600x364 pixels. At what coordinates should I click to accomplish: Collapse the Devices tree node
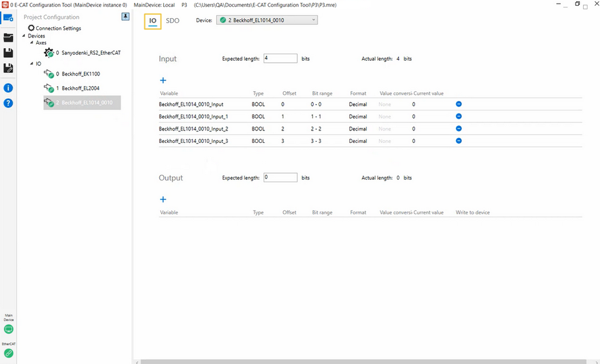coord(24,36)
